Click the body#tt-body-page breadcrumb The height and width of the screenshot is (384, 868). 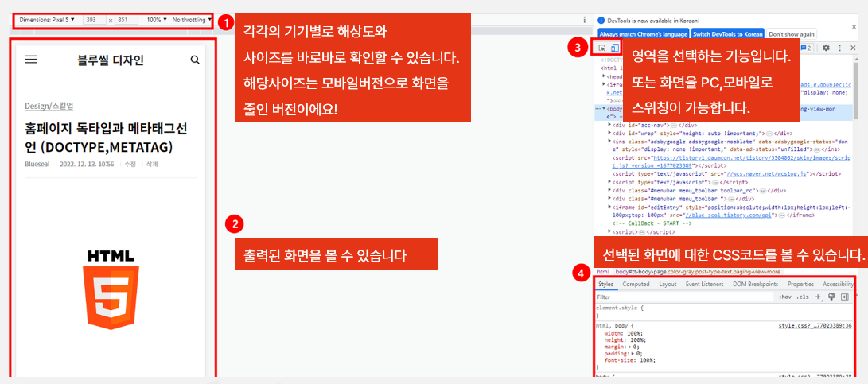(698, 272)
